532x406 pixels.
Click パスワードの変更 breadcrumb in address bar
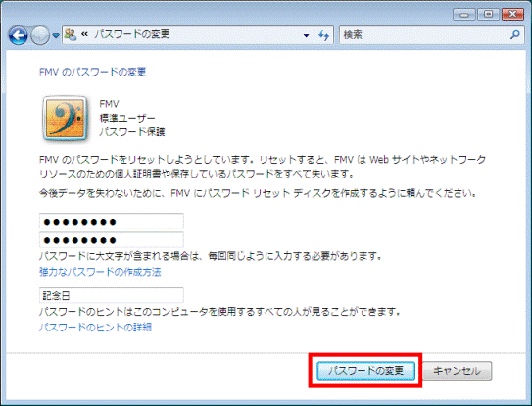tap(131, 34)
